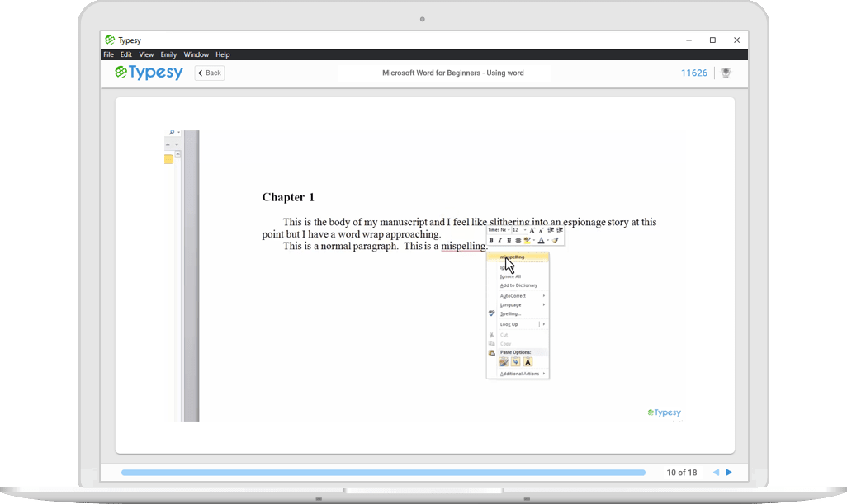The width and height of the screenshot is (847, 504).
Task: Click the navigation pane scroll up arrow
Action: (x=177, y=154)
